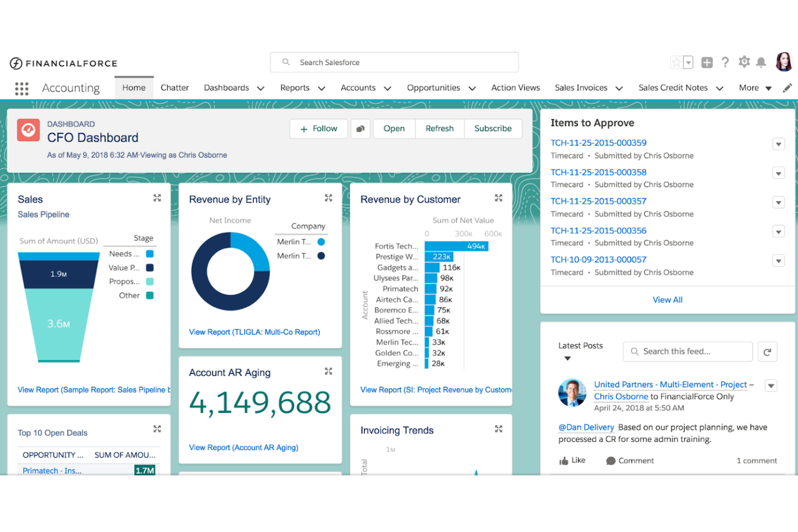The image size is (798, 532).
Task: Open the favorites list dropdown arrow
Action: point(689,63)
